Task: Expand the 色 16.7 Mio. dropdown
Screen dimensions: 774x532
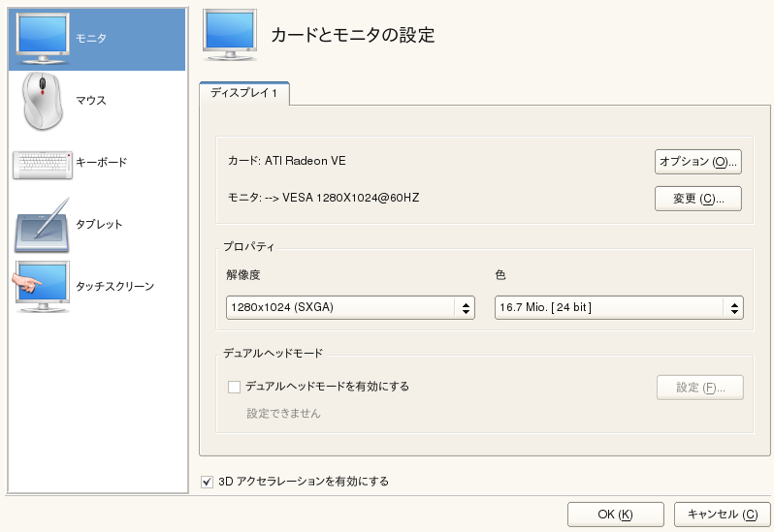Action: [619, 308]
